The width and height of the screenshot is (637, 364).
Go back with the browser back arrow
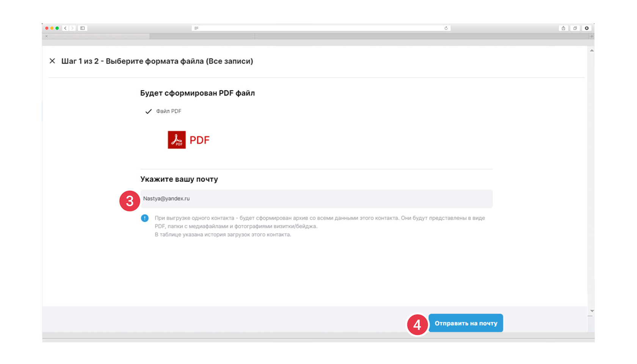(65, 28)
